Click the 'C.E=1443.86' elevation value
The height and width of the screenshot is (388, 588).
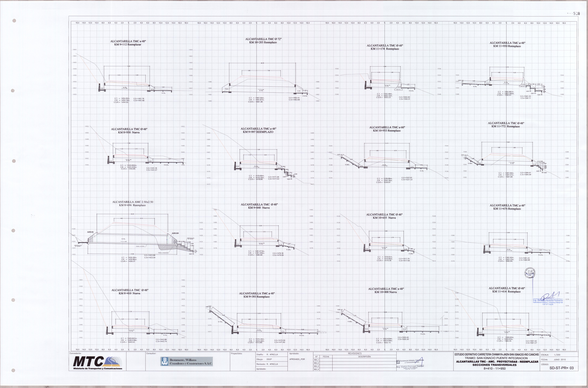161,340
